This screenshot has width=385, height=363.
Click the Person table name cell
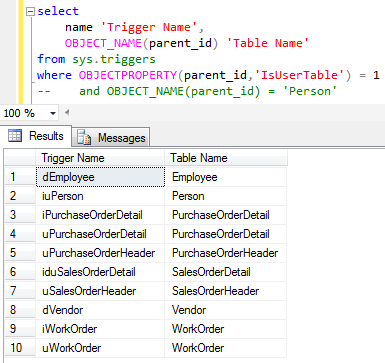(x=226, y=196)
